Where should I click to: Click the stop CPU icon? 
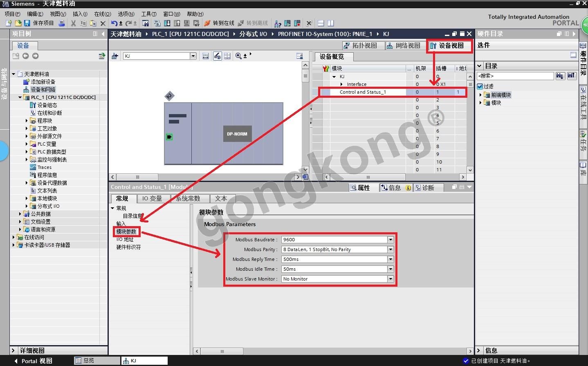click(x=297, y=23)
